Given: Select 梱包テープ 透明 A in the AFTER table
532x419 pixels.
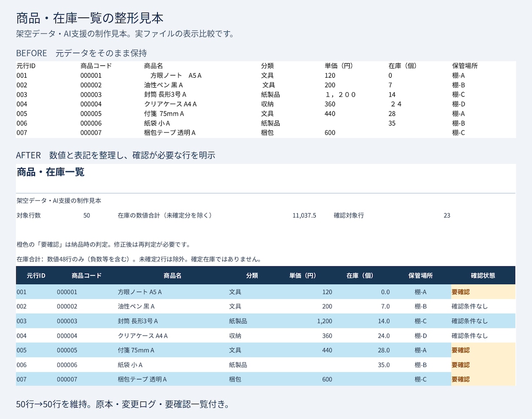Looking at the screenshot, I should (142, 379).
